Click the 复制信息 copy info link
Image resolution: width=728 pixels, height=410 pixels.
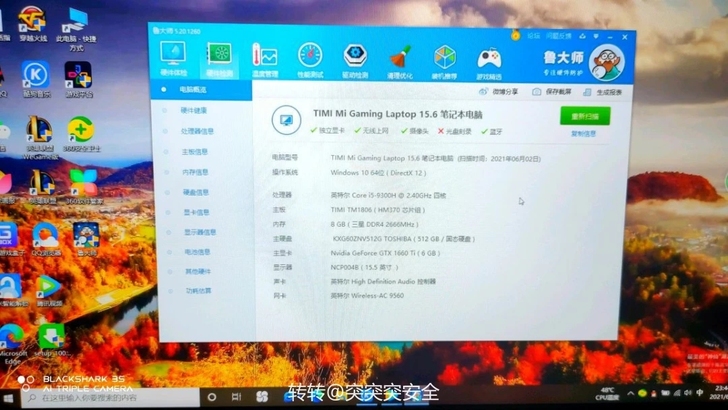point(583,134)
